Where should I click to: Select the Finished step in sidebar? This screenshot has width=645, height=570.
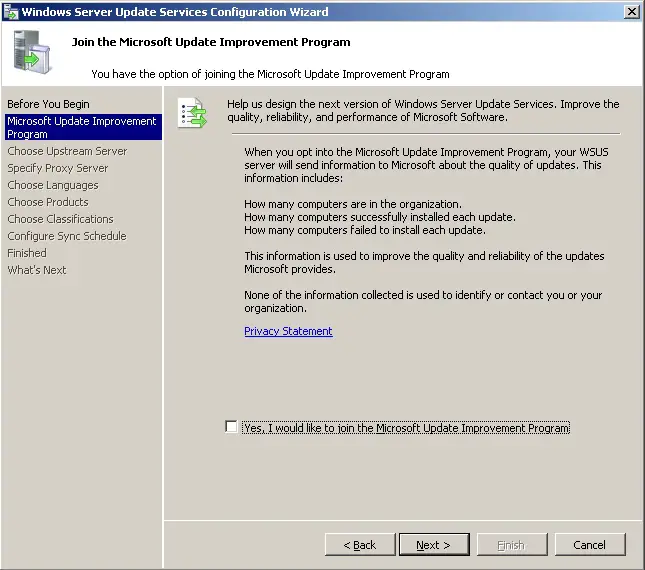(x=27, y=253)
